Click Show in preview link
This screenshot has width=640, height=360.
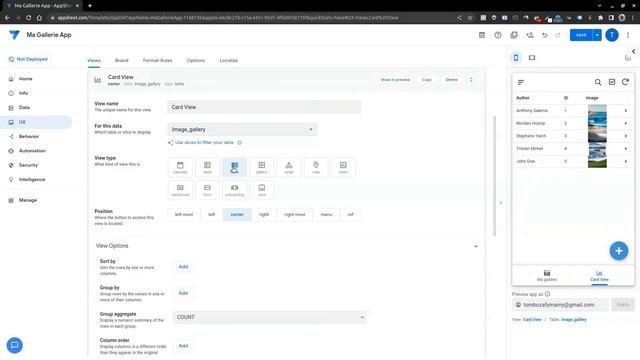(395, 80)
